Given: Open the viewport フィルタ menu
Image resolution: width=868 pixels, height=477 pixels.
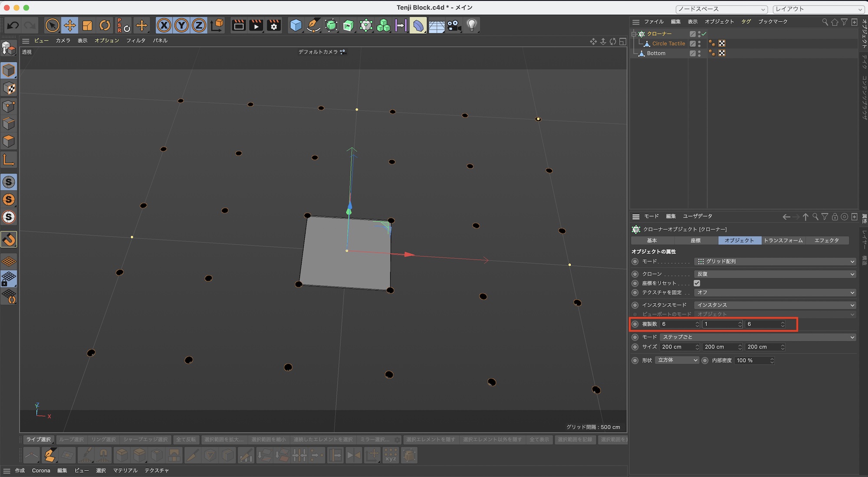Looking at the screenshot, I should coord(135,40).
